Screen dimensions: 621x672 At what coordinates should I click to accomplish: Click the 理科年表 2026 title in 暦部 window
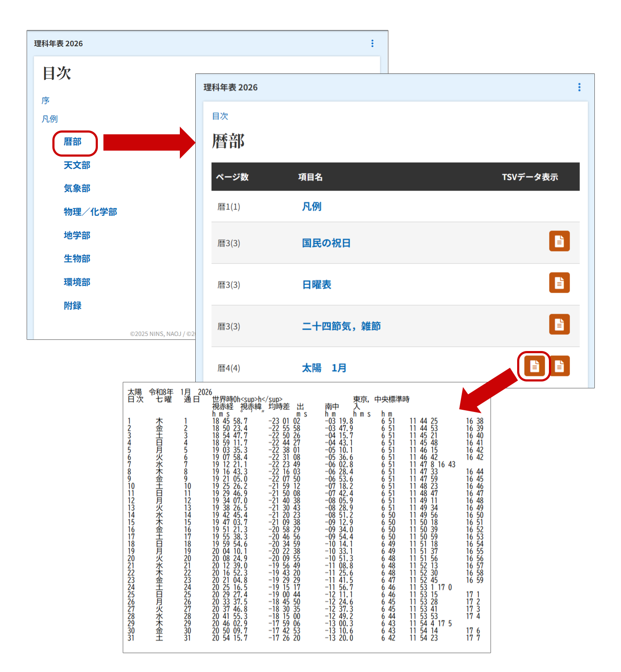pyautogui.click(x=230, y=88)
